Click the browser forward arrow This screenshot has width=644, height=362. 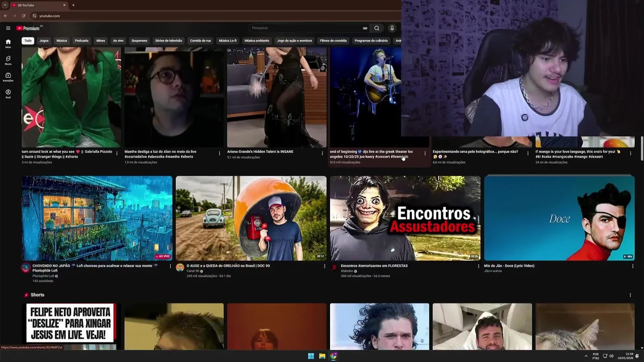[x=15, y=16]
